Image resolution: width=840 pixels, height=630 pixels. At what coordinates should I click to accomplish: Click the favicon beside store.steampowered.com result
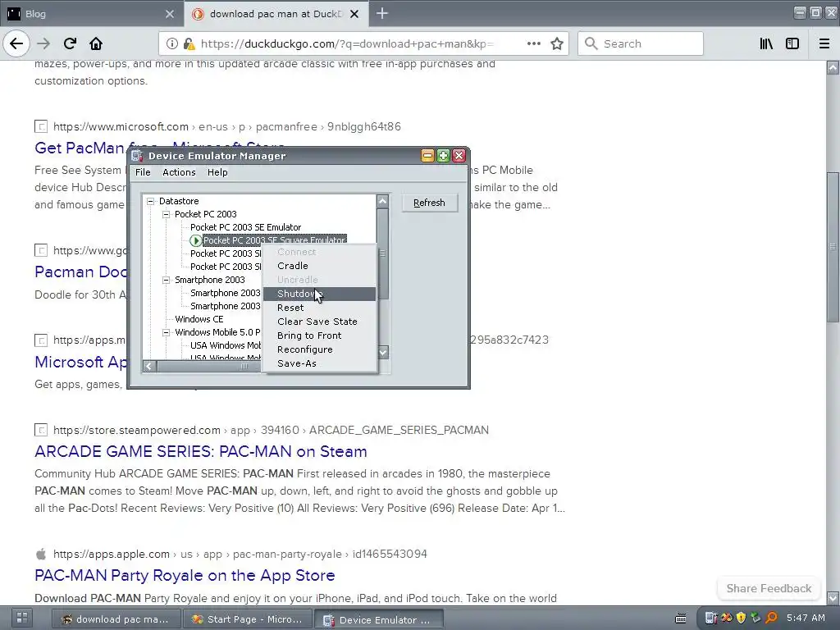[x=41, y=430]
